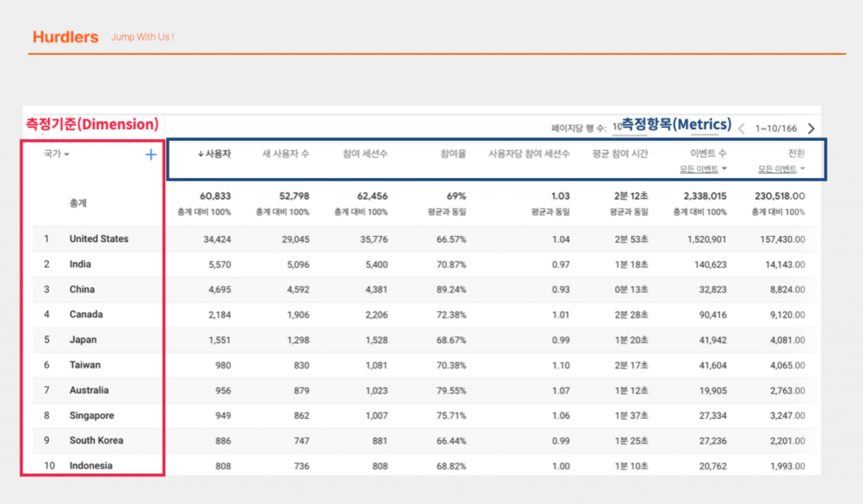Screen dimensions: 863x504
Task: Go to the next page of results
Action: pos(810,128)
